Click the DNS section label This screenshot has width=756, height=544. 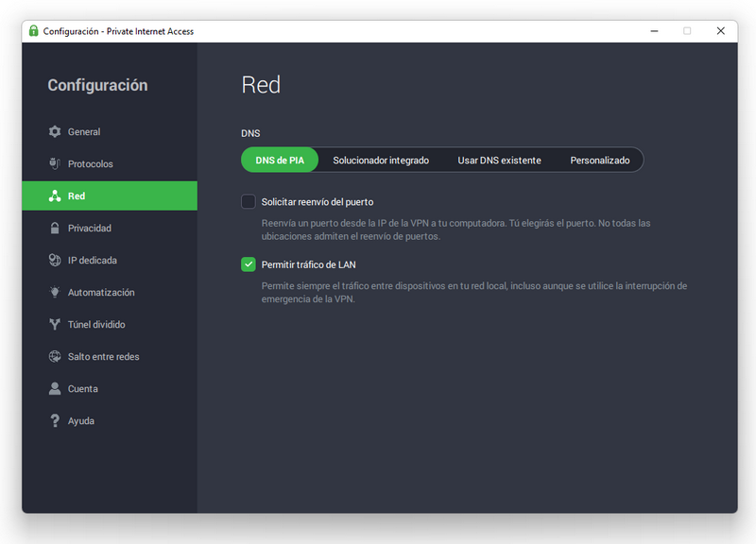point(250,133)
